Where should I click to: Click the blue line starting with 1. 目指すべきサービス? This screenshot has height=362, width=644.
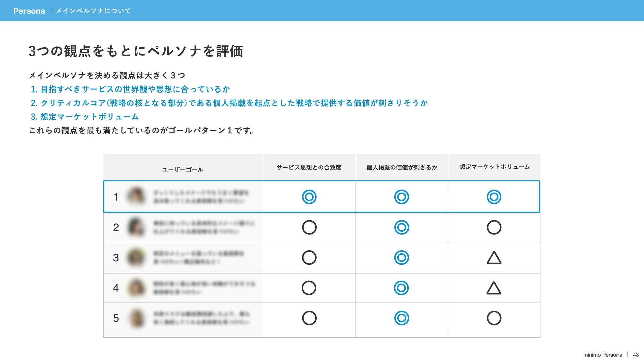coord(130,89)
